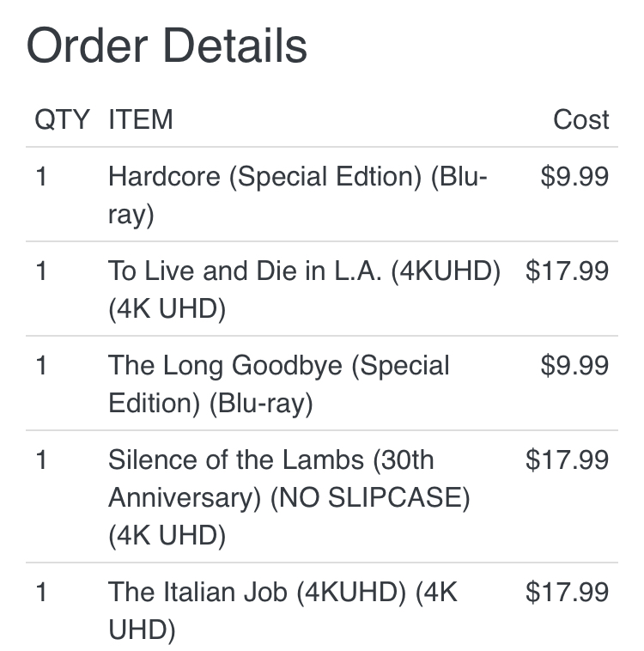Open Silence of the Lambs item title
The width and height of the screenshot is (644, 651).
coord(270,460)
